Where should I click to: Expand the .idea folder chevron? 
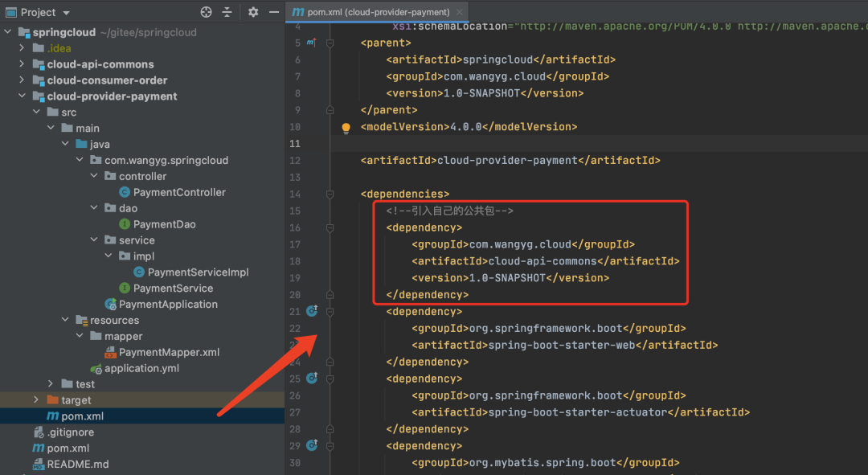tap(23, 48)
